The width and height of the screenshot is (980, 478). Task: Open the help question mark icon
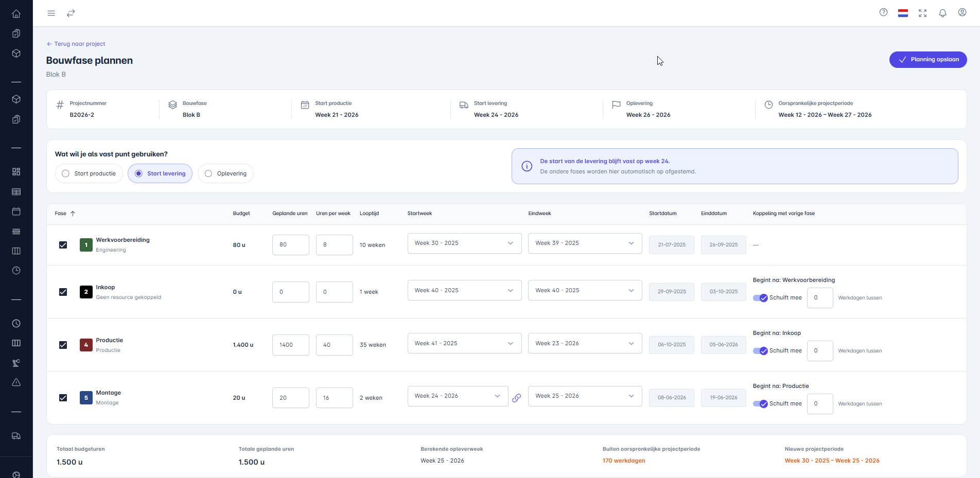(883, 13)
